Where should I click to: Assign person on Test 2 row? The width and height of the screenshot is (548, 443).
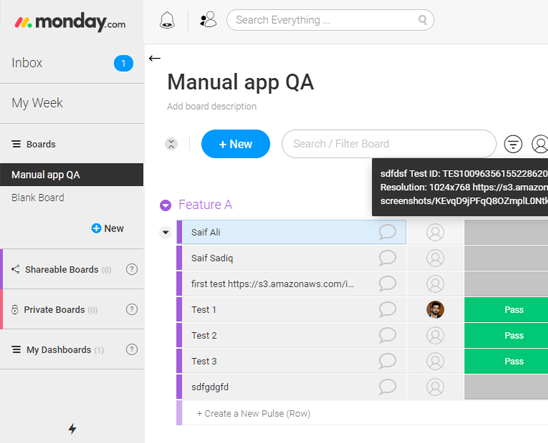(x=435, y=336)
